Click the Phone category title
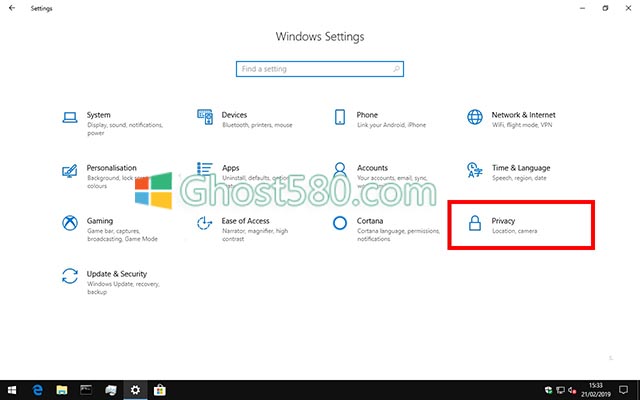The image size is (640, 400). [367, 115]
